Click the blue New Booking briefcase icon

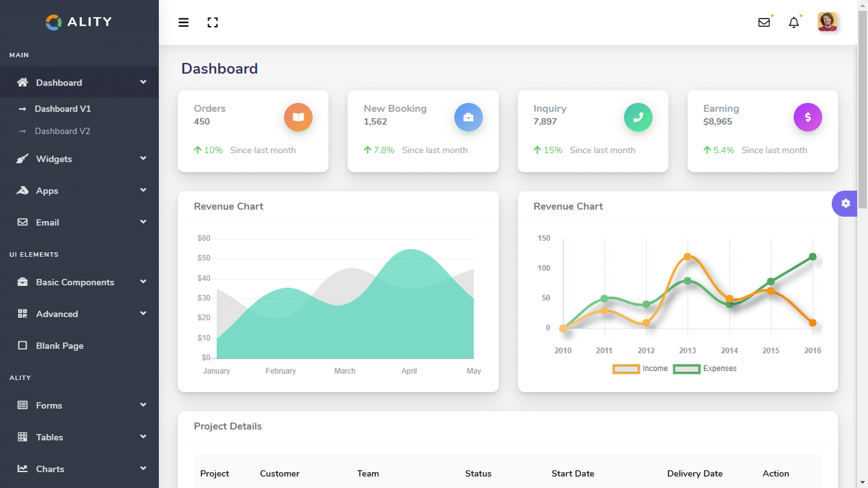[468, 117]
